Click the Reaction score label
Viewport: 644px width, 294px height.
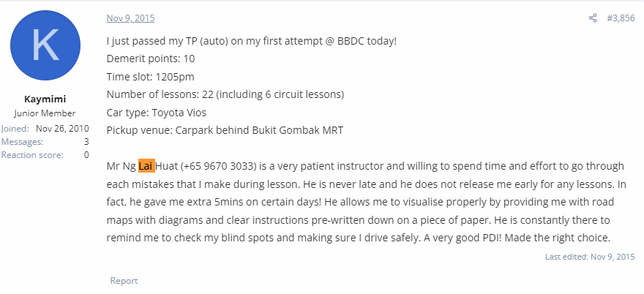pos(32,155)
